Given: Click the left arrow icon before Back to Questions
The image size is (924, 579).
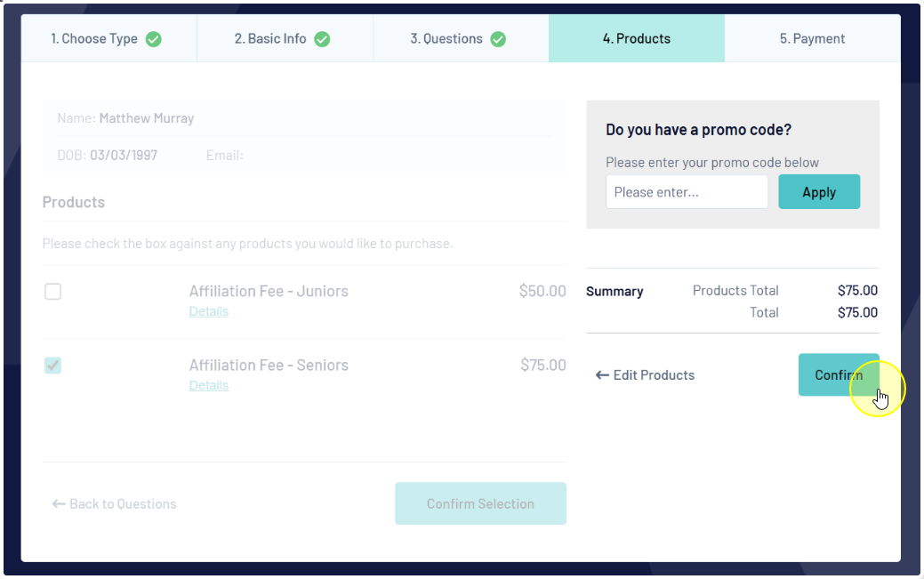Looking at the screenshot, I should (x=59, y=503).
